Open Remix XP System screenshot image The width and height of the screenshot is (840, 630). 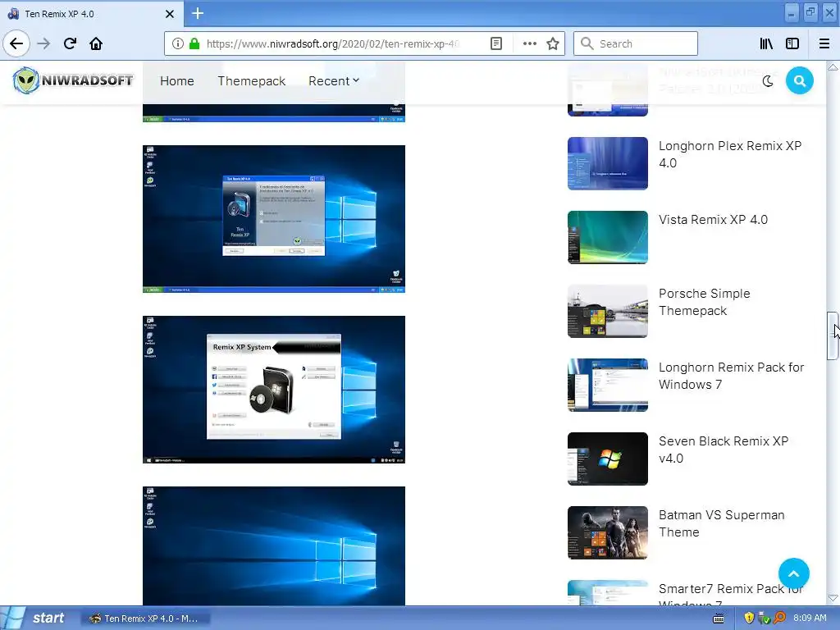coord(274,390)
